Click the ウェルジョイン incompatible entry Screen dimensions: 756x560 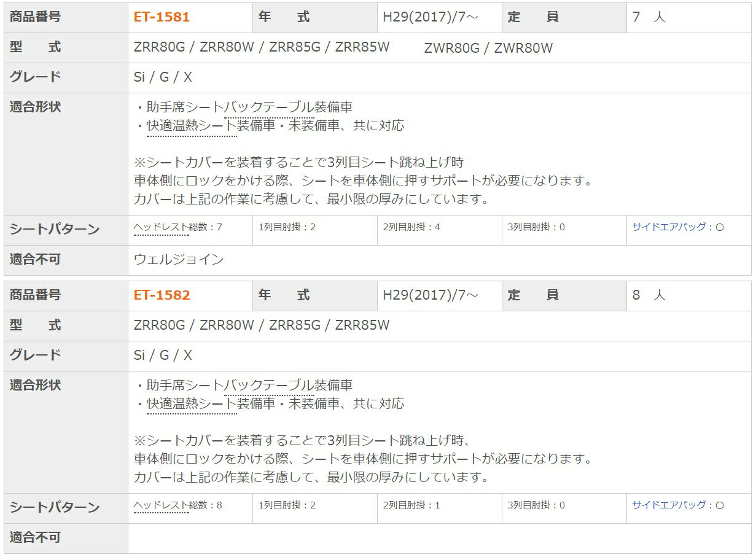pos(179,260)
